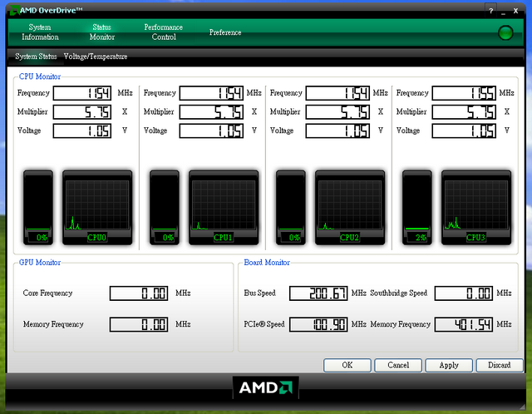Click the fourth core Frequency value 1155
Screen dimensions: 532x414
click(x=464, y=93)
